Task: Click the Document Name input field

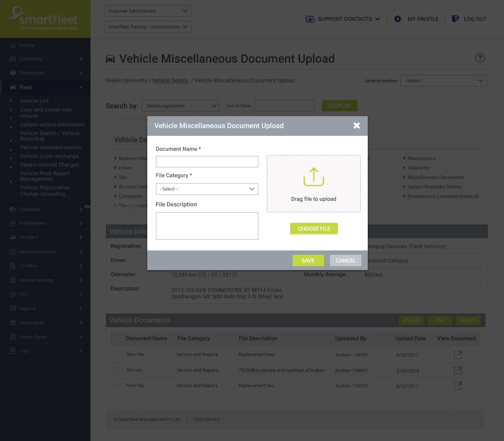Action: point(207,161)
